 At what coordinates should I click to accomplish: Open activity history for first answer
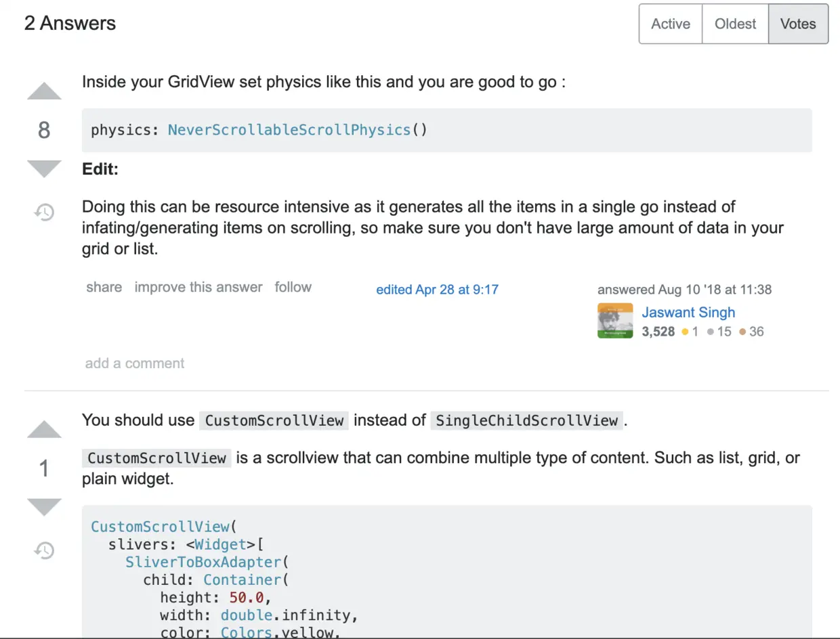(44, 213)
